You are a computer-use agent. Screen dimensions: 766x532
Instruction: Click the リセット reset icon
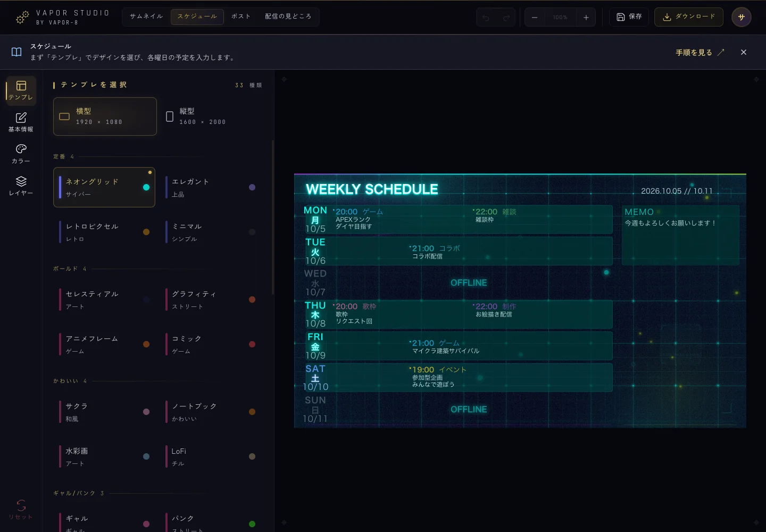21,509
